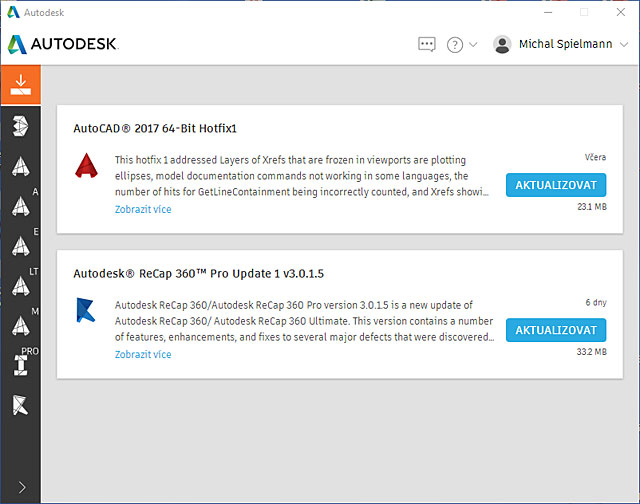Open the updates download tab icon
The image size is (640, 504).
tap(20, 85)
